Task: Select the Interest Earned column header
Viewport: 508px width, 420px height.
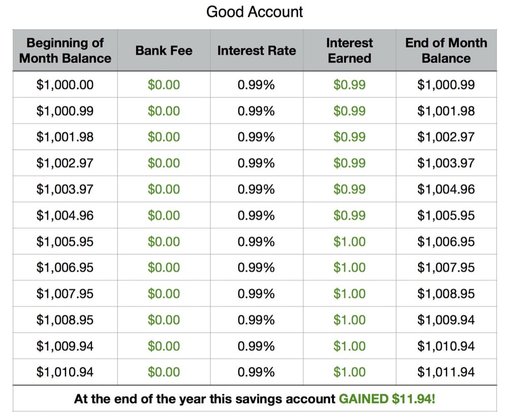Action: coord(350,50)
